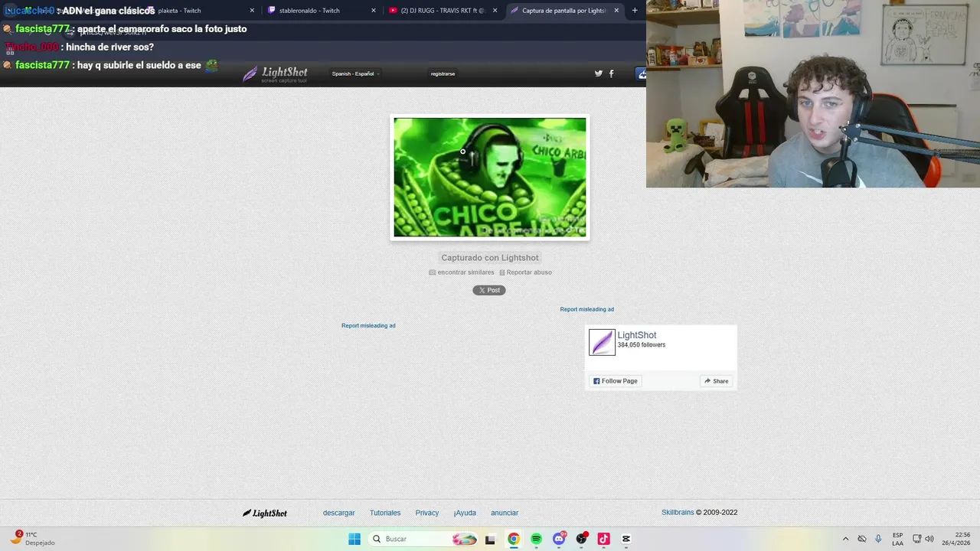Switch to the stableronaldo - Twitch tab
The height and width of the screenshot is (551, 980).
322,11
